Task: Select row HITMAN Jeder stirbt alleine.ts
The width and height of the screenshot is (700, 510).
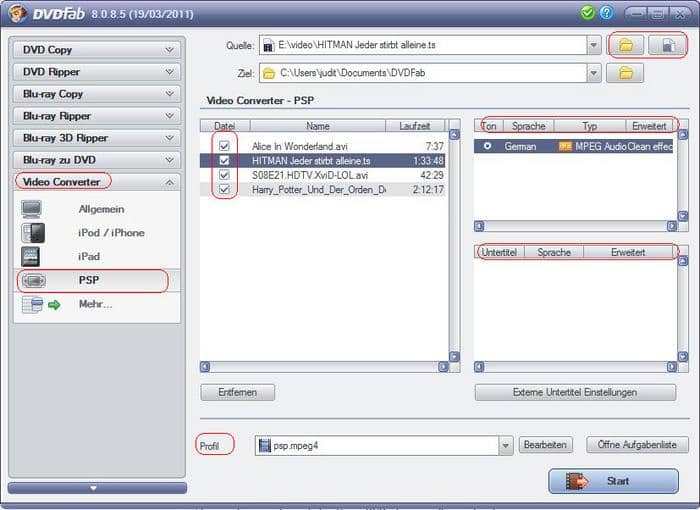Action: pos(322,160)
